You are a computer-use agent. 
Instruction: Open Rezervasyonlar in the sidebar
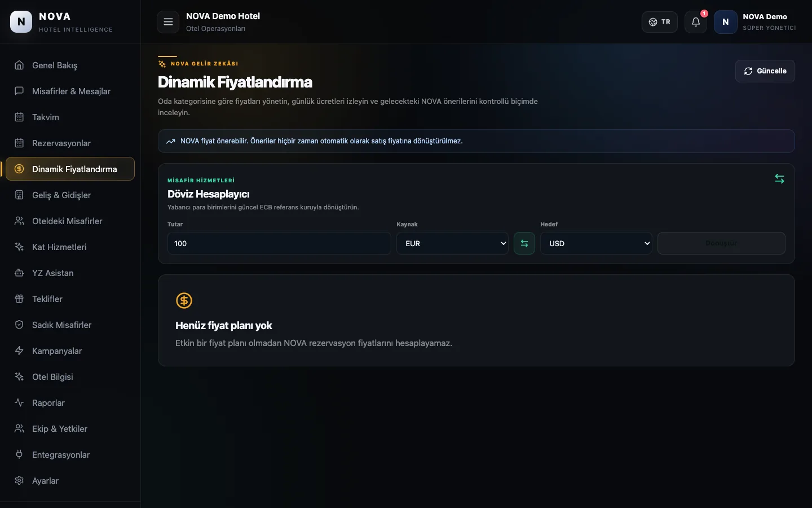pos(70,143)
